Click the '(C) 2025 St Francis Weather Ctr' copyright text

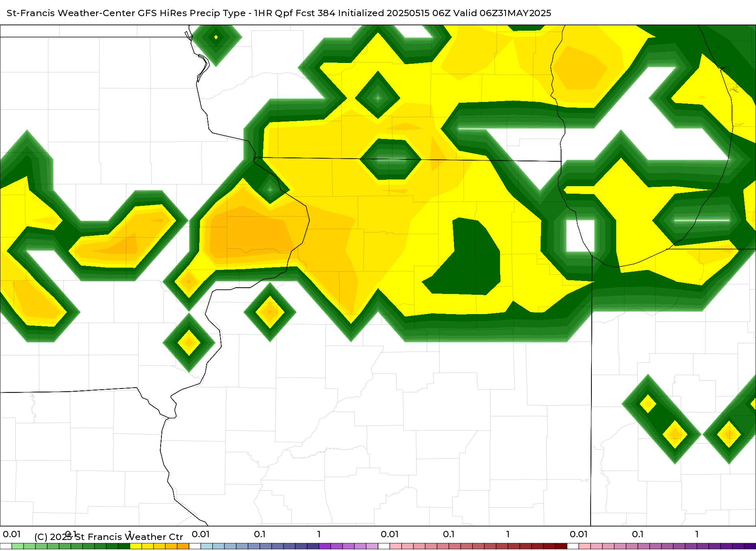pyautogui.click(x=109, y=537)
